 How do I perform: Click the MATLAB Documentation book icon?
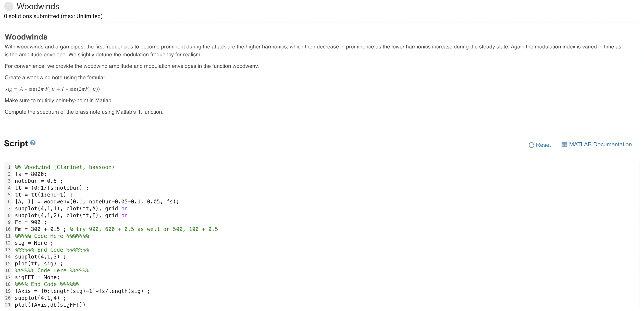coord(564,145)
